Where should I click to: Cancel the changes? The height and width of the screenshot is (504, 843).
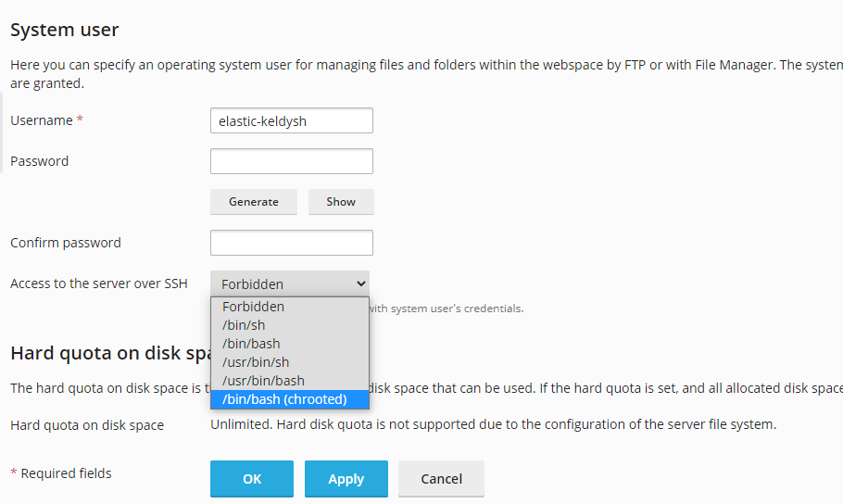pos(441,479)
